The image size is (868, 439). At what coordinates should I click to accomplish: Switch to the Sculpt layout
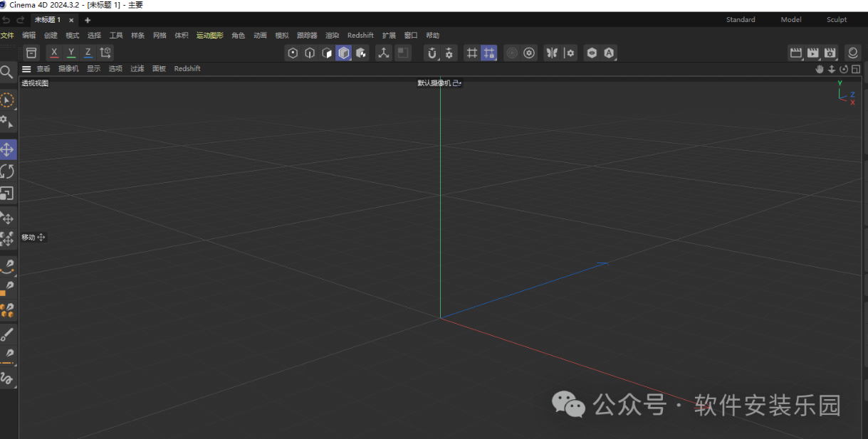(x=837, y=20)
